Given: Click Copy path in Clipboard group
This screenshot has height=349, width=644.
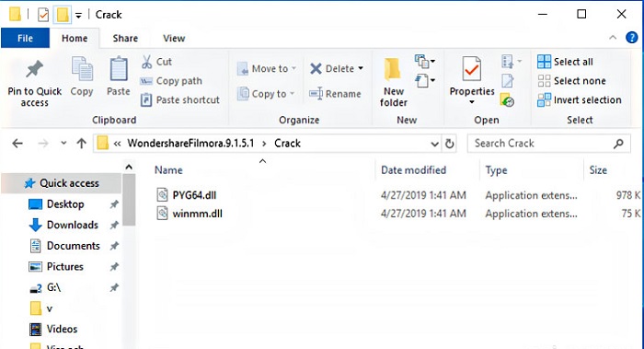Looking at the screenshot, I should pyautogui.click(x=171, y=81).
